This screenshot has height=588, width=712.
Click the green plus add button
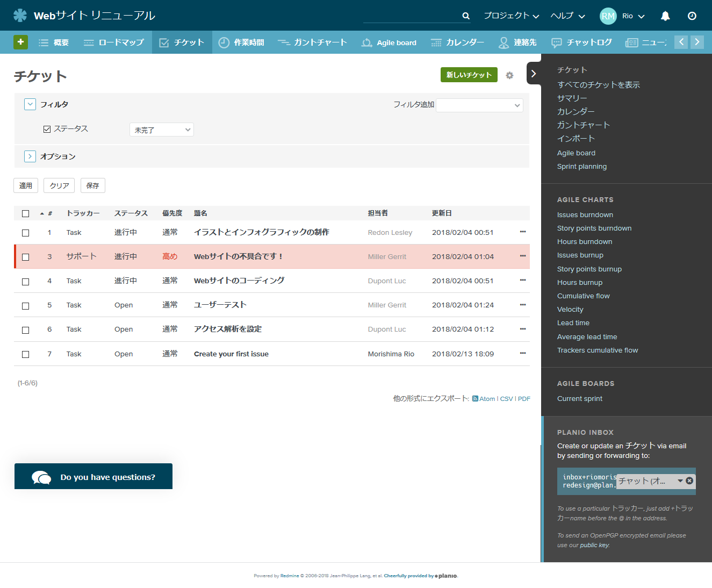[20, 42]
